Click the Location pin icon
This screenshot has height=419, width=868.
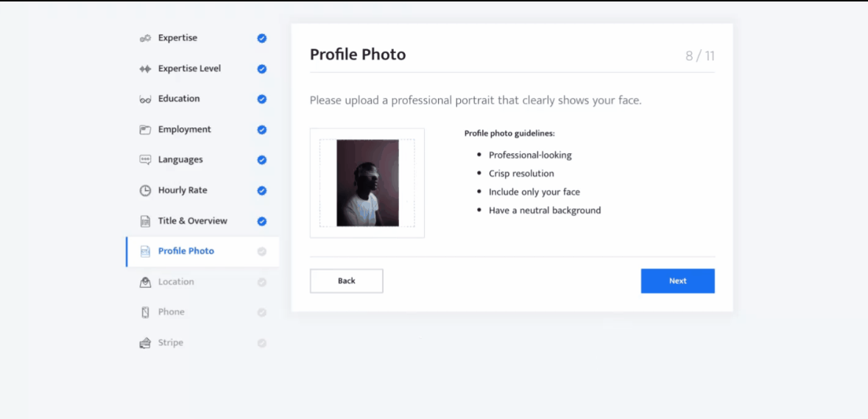pos(145,282)
